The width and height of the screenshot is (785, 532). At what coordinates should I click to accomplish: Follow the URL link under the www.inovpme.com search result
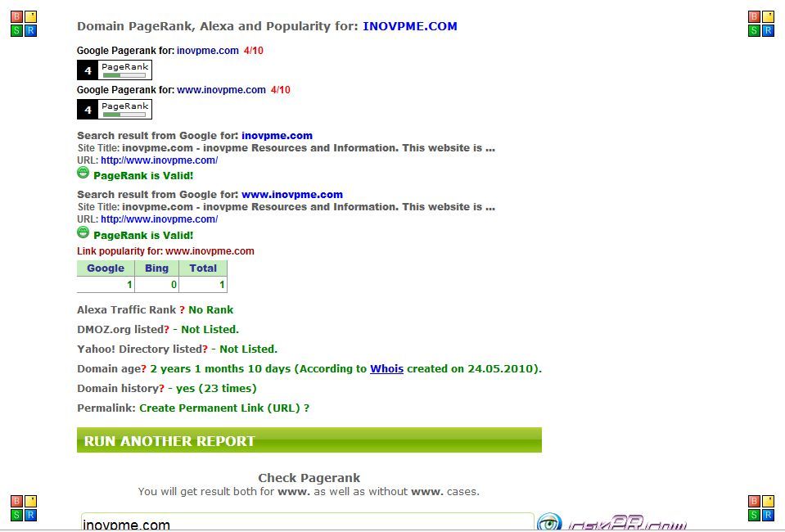pyautogui.click(x=159, y=219)
